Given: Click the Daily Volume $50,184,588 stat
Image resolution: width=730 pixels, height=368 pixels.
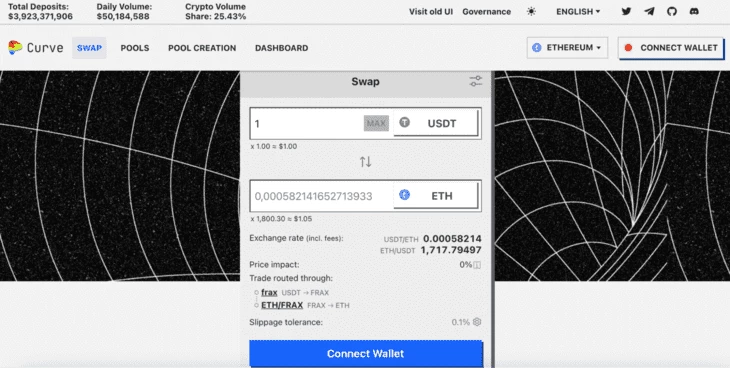Looking at the screenshot, I should click(124, 12).
